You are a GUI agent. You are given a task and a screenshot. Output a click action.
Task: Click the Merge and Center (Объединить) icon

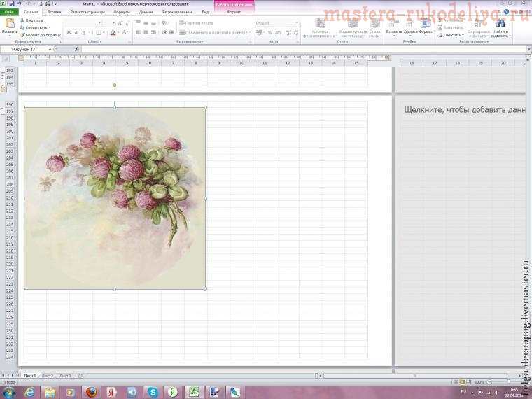(182, 33)
